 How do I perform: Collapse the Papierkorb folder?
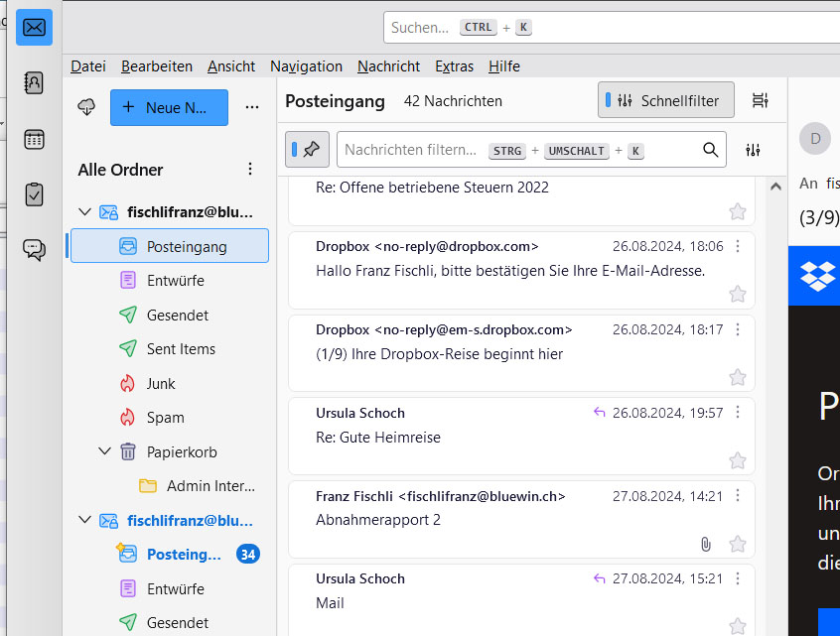click(105, 451)
